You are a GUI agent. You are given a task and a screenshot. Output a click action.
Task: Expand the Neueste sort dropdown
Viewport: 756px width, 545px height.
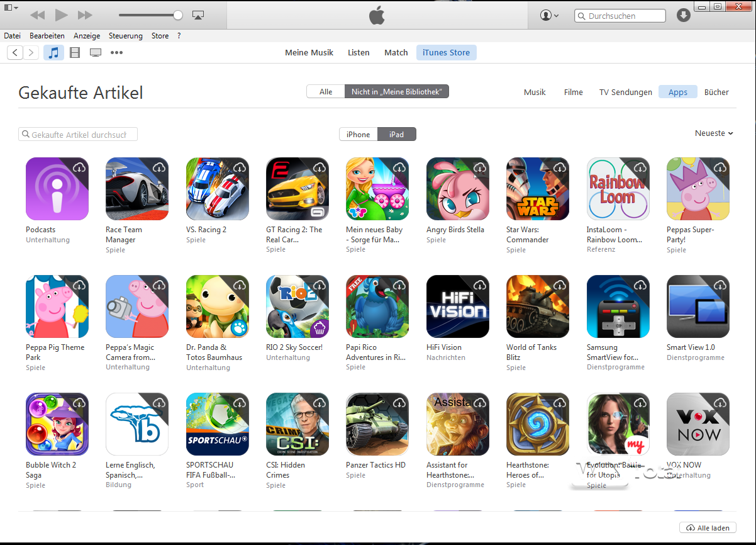(714, 133)
